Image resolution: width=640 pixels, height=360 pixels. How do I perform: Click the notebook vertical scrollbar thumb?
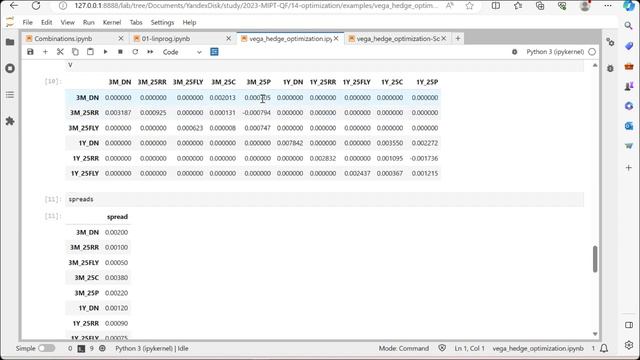click(595, 259)
